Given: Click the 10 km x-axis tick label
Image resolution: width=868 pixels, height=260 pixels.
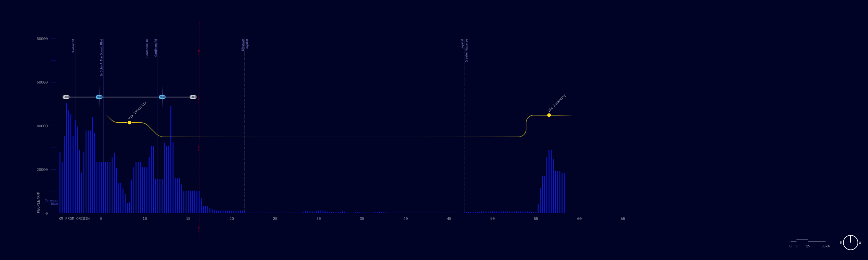Looking at the screenshot, I should [145, 219].
